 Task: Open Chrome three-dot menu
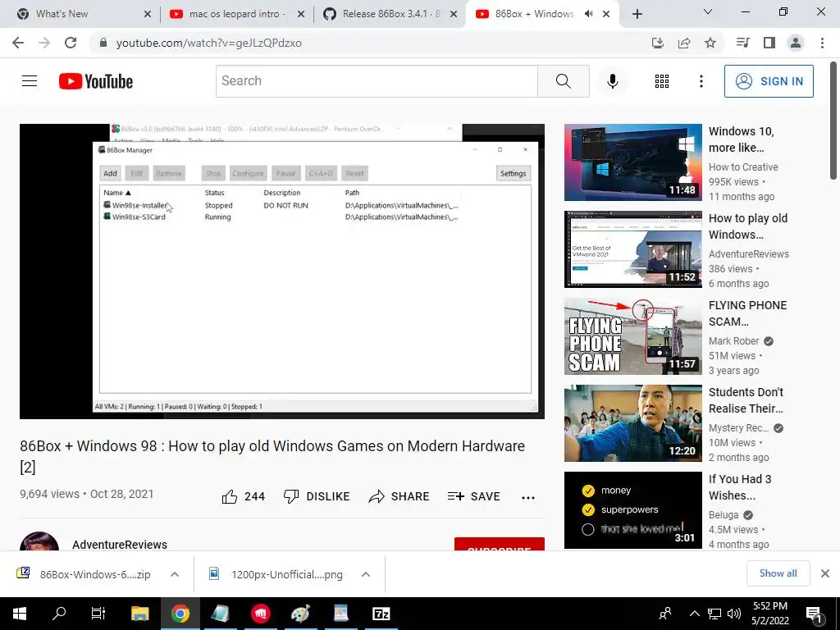click(822, 43)
